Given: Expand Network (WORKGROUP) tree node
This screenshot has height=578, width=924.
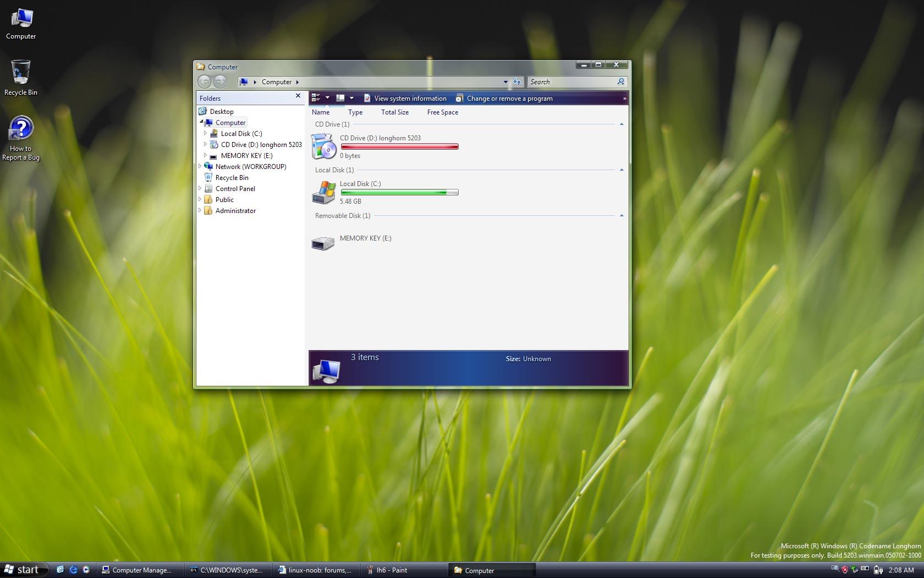Looking at the screenshot, I should click(x=200, y=166).
